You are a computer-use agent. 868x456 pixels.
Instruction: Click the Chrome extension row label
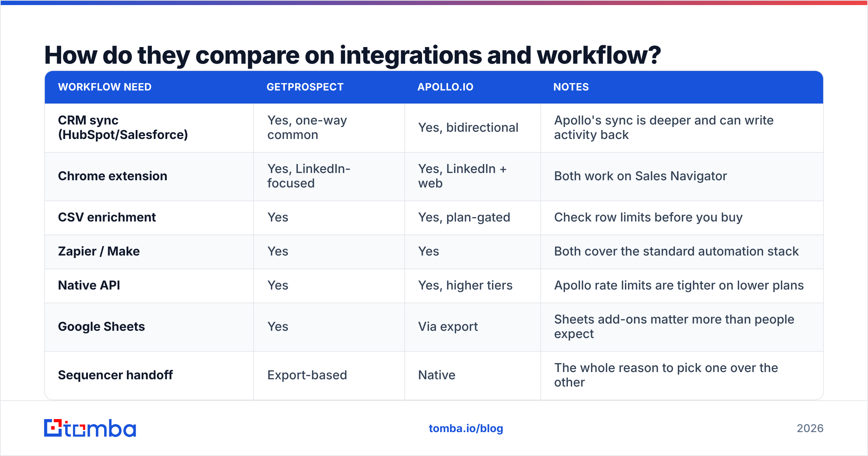click(x=112, y=176)
